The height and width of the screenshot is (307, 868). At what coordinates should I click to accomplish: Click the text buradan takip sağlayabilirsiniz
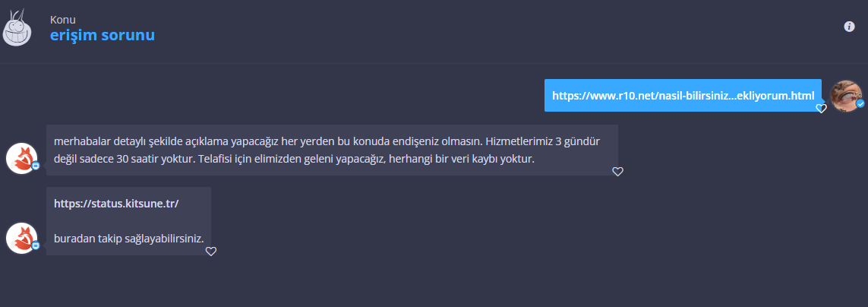[x=129, y=239]
